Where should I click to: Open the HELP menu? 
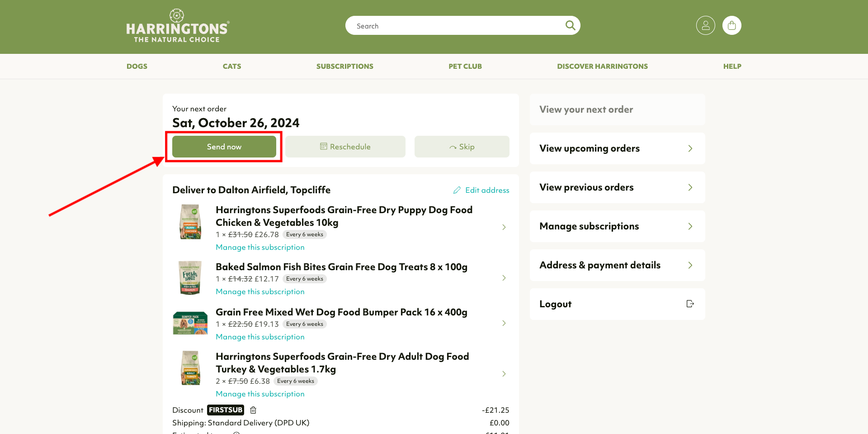pos(732,66)
